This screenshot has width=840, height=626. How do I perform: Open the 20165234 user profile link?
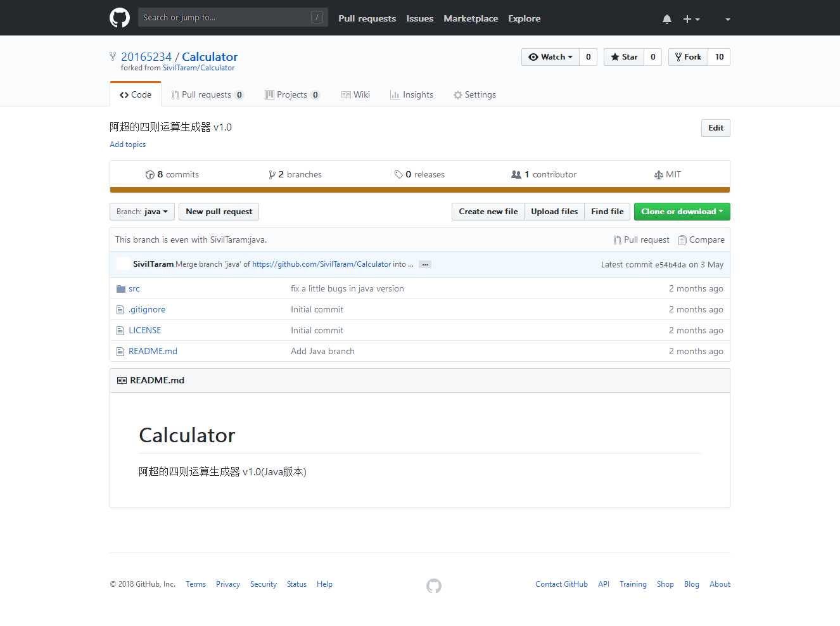(146, 56)
